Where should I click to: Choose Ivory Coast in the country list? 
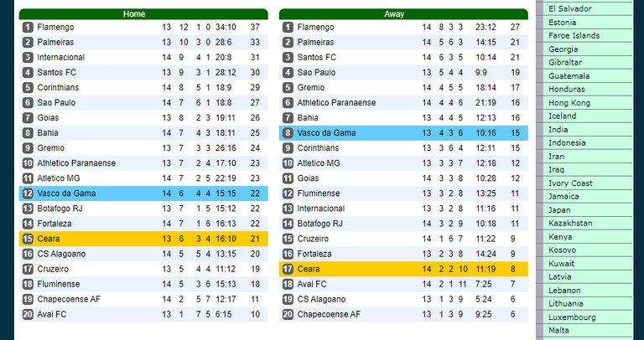(x=570, y=183)
